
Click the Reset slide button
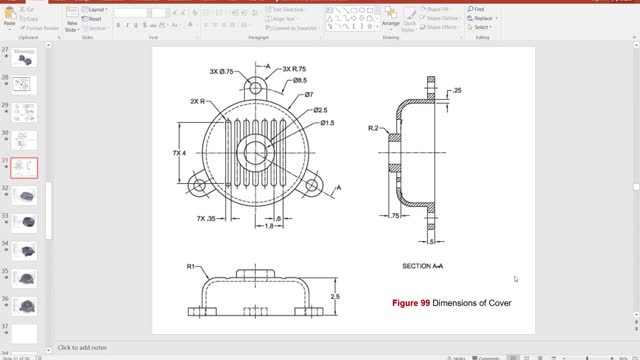92,19
